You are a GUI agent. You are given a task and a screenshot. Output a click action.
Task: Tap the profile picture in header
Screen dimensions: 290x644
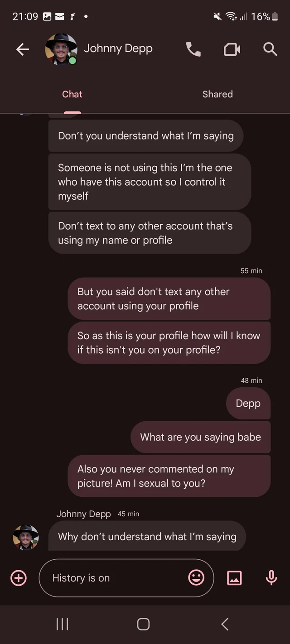(x=61, y=49)
